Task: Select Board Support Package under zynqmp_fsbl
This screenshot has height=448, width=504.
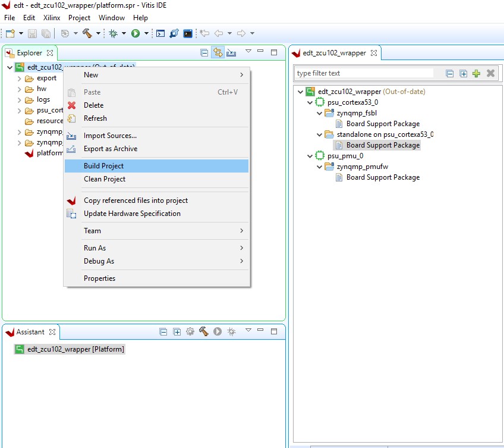Action: [x=383, y=124]
